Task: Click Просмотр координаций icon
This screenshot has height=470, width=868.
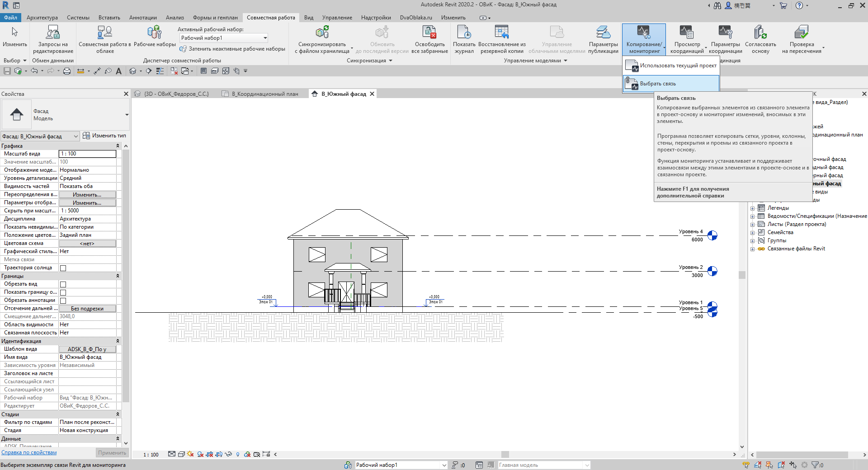Action: 686,32
